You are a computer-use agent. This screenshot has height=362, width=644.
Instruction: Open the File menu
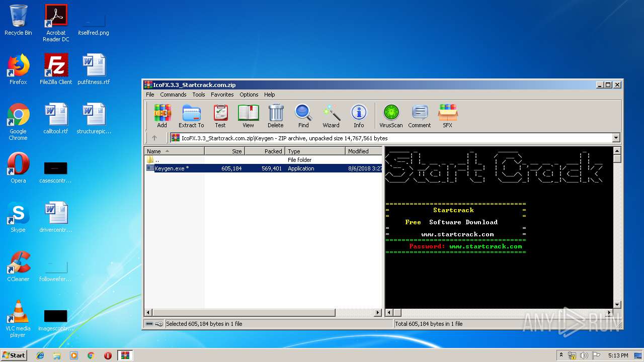click(150, 95)
